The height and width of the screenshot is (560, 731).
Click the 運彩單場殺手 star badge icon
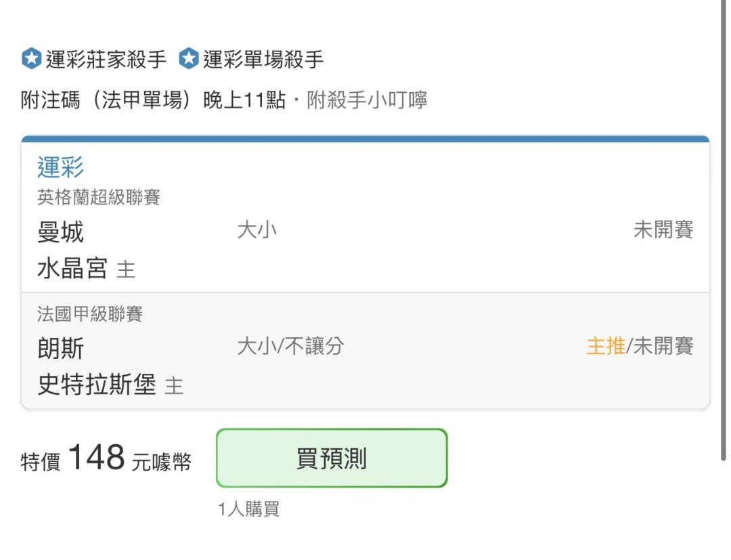tap(189, 59)
